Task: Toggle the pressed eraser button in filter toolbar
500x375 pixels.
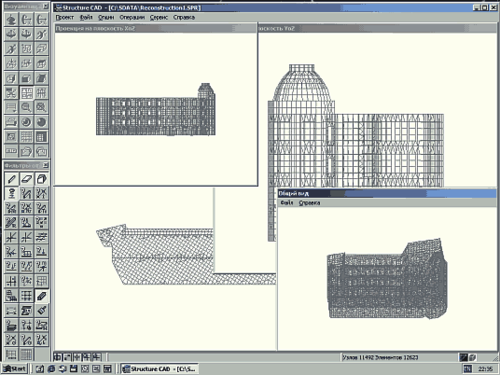Action: tap(41, 296)
